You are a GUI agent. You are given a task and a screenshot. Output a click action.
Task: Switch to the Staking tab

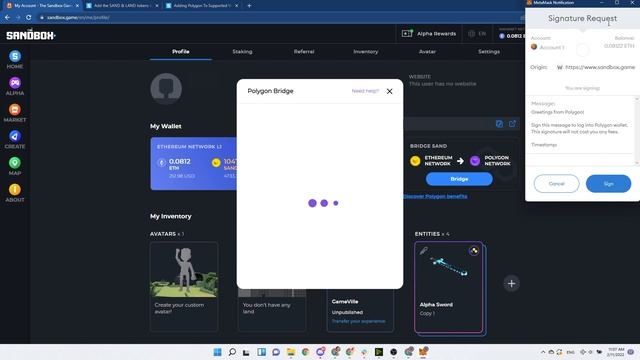pos(242,51)
